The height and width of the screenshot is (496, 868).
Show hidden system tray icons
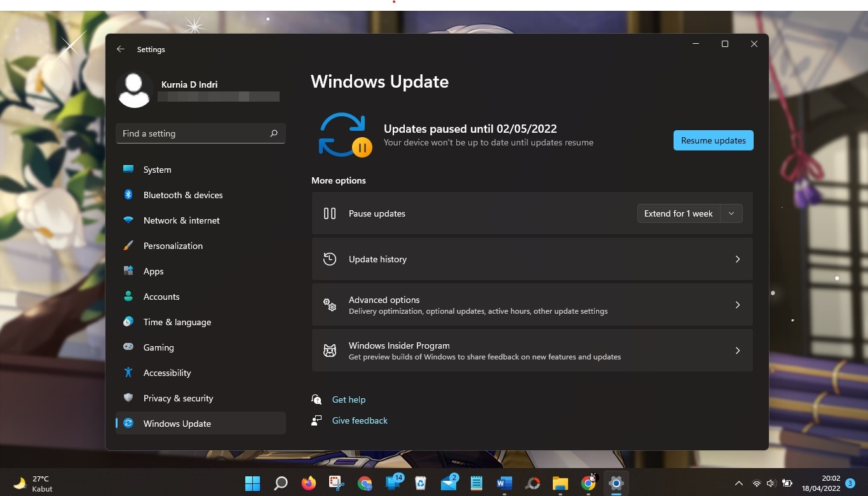click(738, 483)
